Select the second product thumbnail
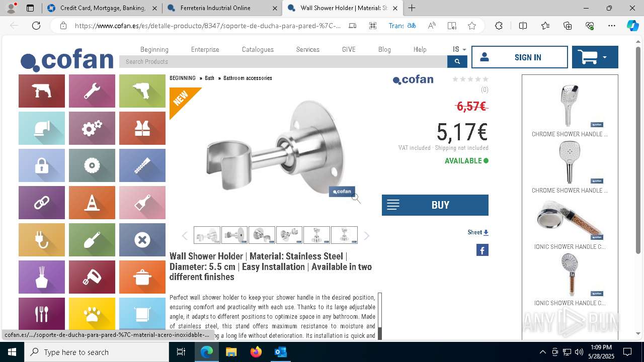 (x=234, y=235)
